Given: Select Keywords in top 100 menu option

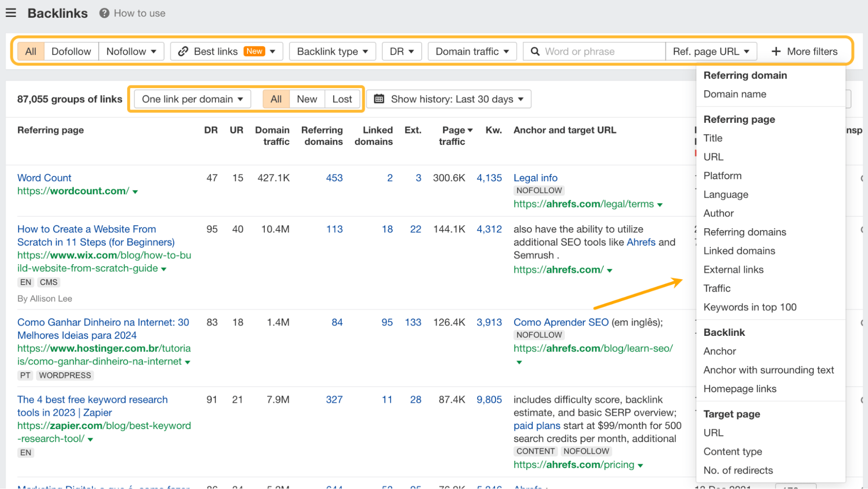Looking at the screenshot, I should (750, 307).
